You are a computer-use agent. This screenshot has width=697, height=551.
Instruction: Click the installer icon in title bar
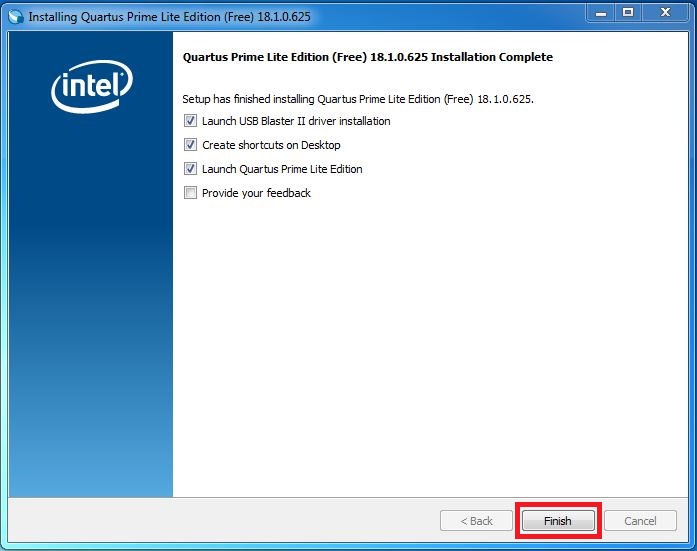pos(16,17)
